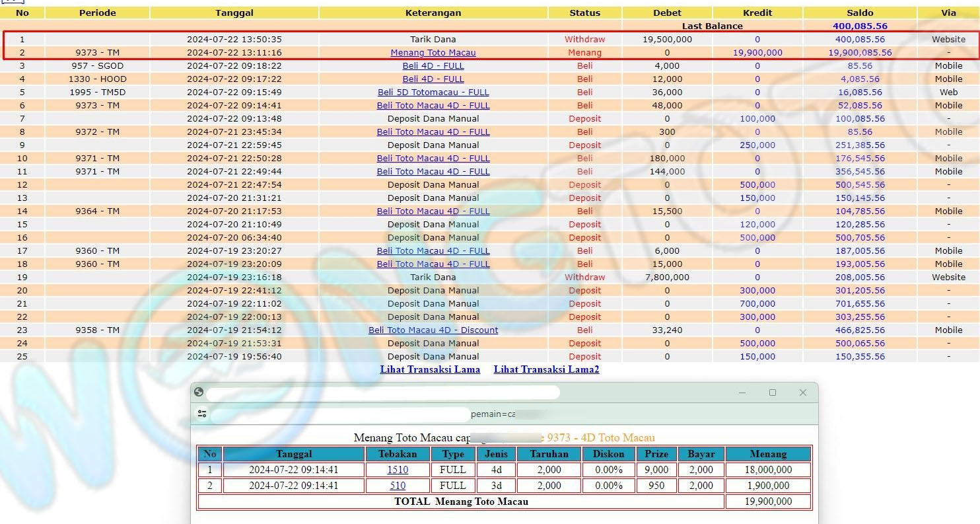The image size is (980, 524).
Task: Click the 1510 Tebakan link in the popup
Action: pos(398,470)
